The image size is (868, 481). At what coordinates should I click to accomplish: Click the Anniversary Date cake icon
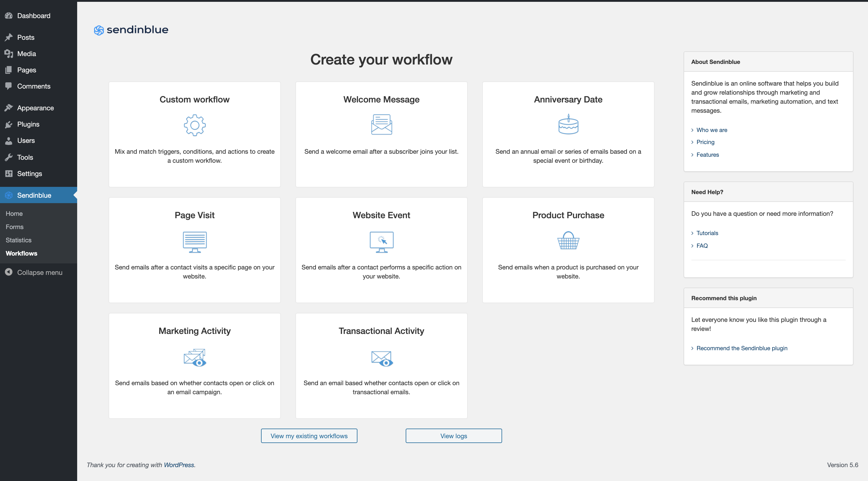(x=568, y=124)
